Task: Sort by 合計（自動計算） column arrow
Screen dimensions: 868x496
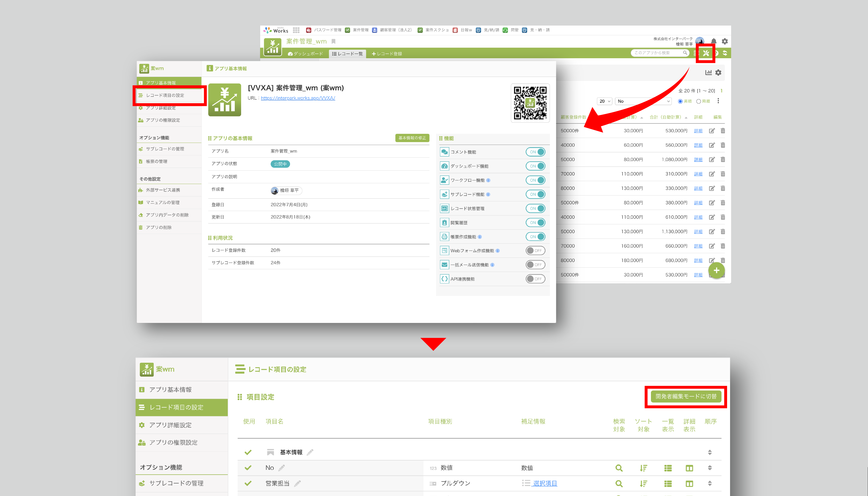Action: point(686,118)
